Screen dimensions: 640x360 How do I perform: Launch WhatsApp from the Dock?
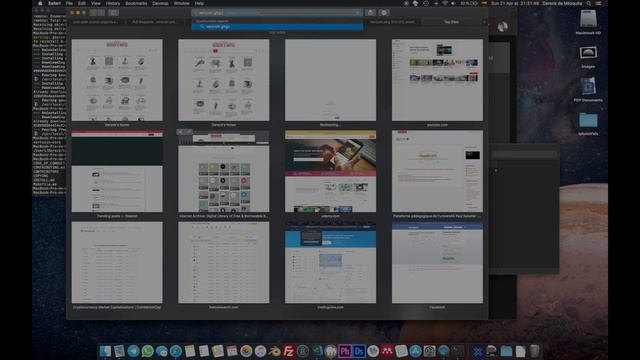pos(147,351)
